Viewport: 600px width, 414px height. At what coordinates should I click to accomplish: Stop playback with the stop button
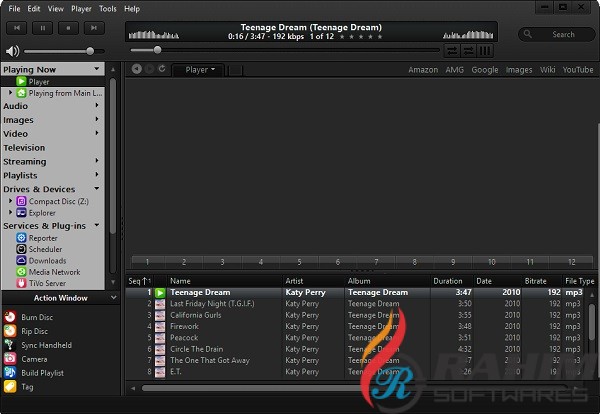coord(68,28)
